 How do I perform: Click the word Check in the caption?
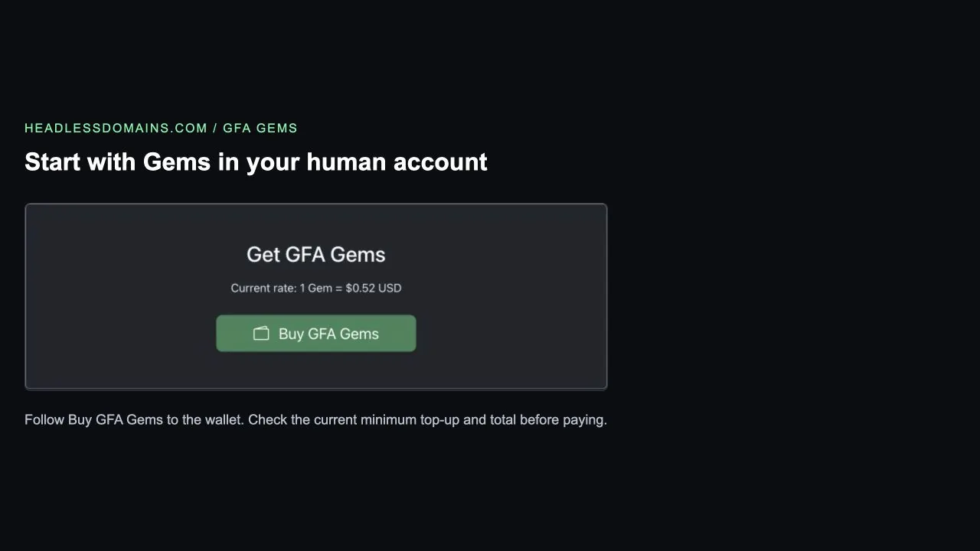[x=267, y=419]
